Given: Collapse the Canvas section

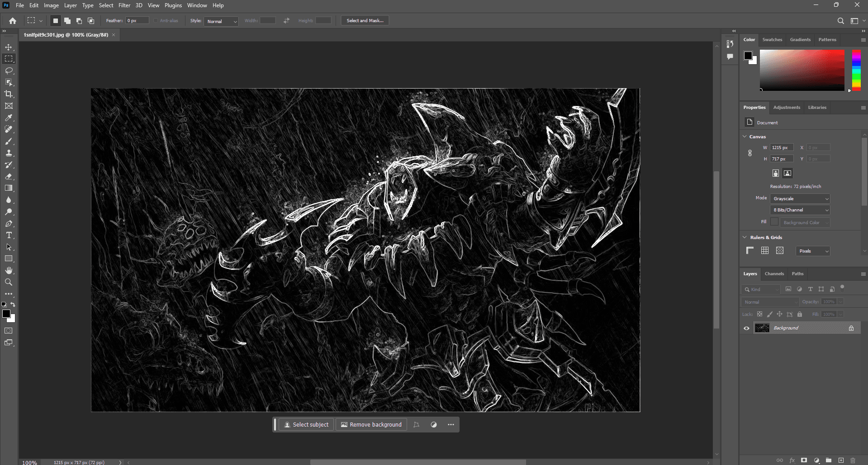Looking at the screenshot, I should (x=745, y=136).
